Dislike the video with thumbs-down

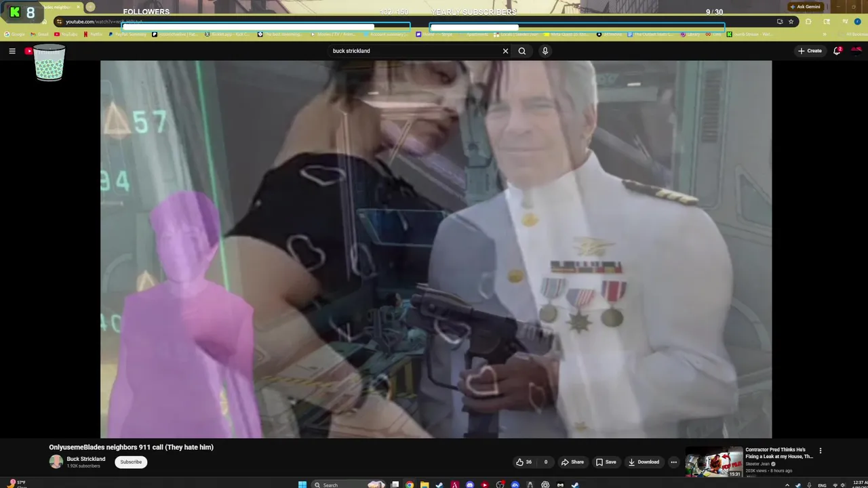545,462
